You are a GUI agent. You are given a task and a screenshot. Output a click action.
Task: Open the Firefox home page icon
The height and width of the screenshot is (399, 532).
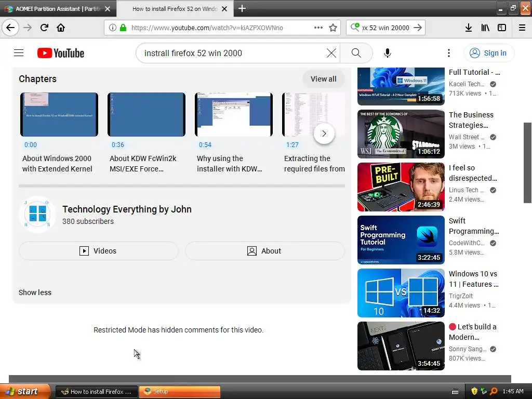(x=61, y=28)
